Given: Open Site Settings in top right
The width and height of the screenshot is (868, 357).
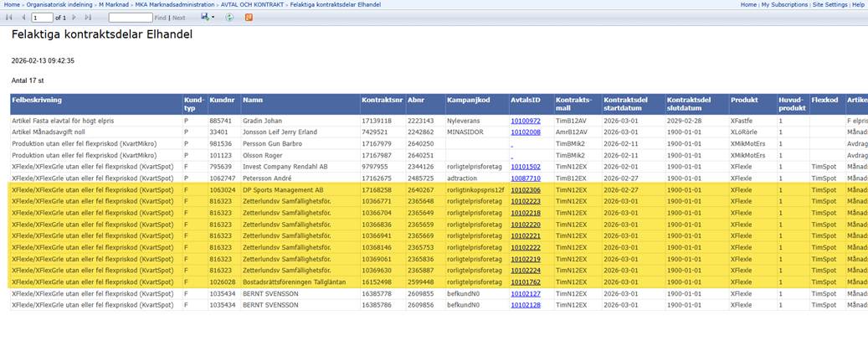Looking at the screenshot, I should point(829,5).
